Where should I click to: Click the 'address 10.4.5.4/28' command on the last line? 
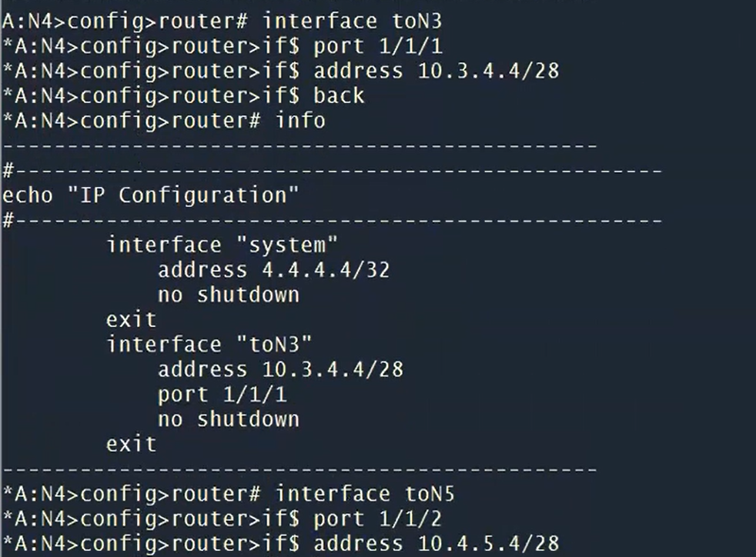click(436, 543)
